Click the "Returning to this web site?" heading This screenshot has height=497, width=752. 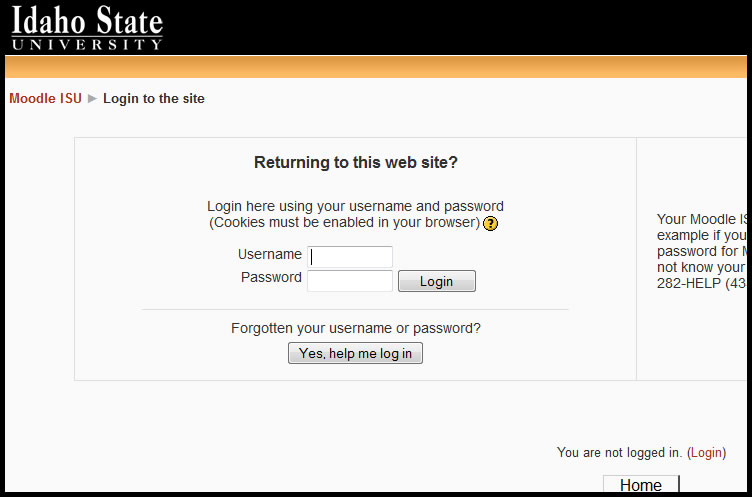(x=356, y=162)
